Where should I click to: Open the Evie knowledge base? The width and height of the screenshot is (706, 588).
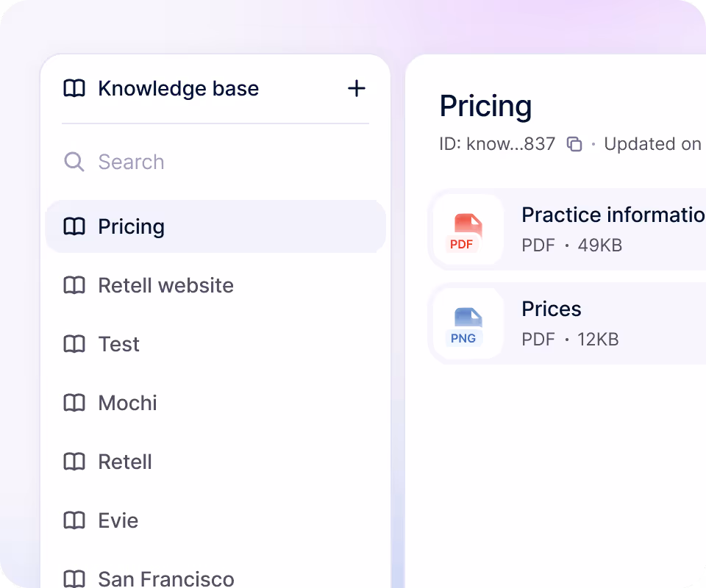(x=215, y=520)
